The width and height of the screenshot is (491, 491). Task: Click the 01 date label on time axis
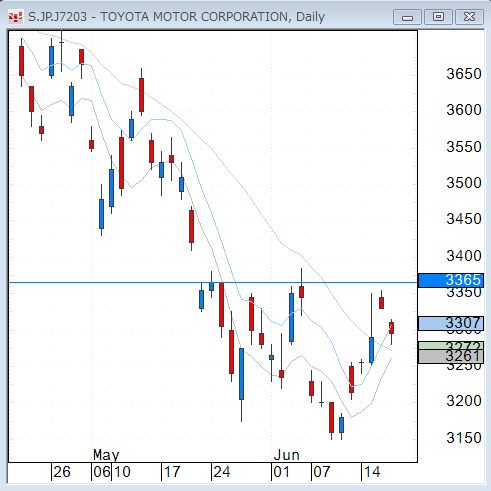281,472
